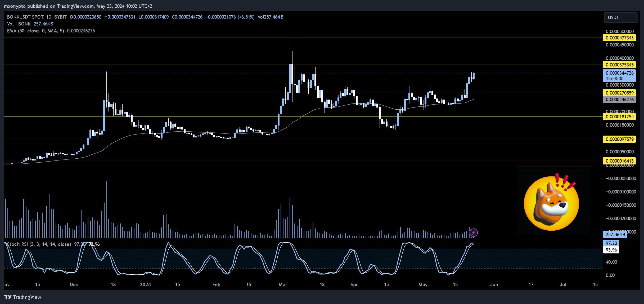
Task: Click the purple lightning bolt icon
Action: click(x=474, y=233)
